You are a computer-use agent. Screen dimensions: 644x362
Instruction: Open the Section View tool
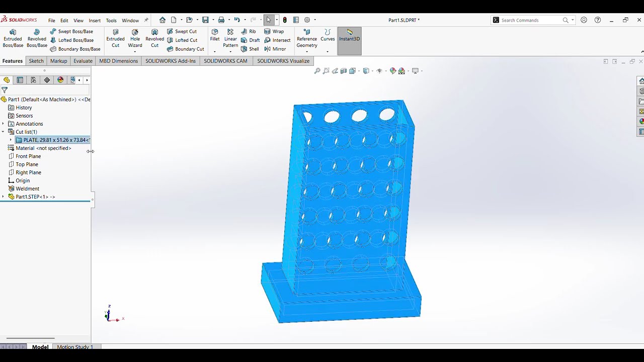pyautogui.click(x=344, y=71)
